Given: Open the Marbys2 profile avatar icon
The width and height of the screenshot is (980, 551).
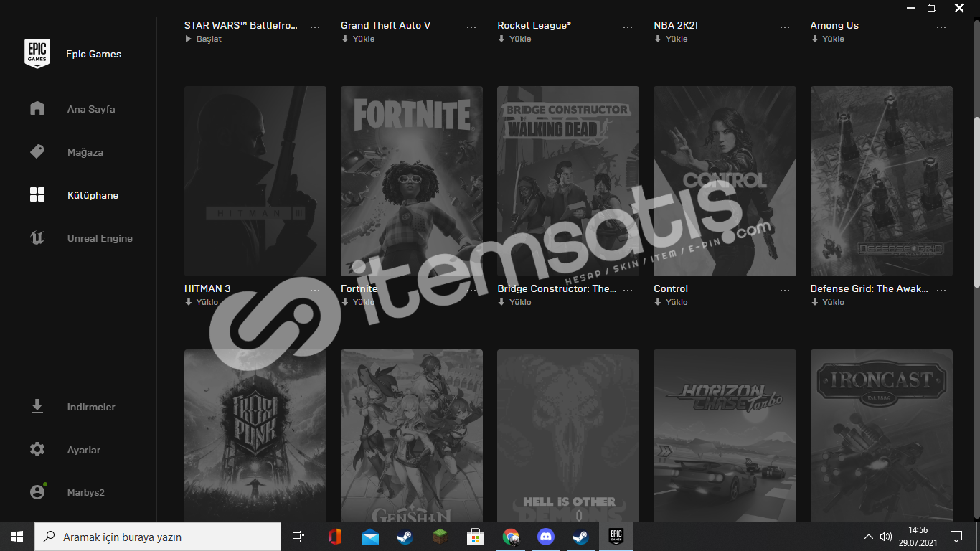Looking at the screenshot, I should coord(37,492).
